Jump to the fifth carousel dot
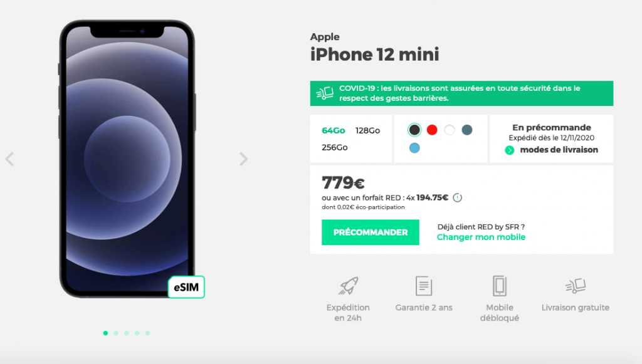The image size is (642, 364). click(147, 333)
